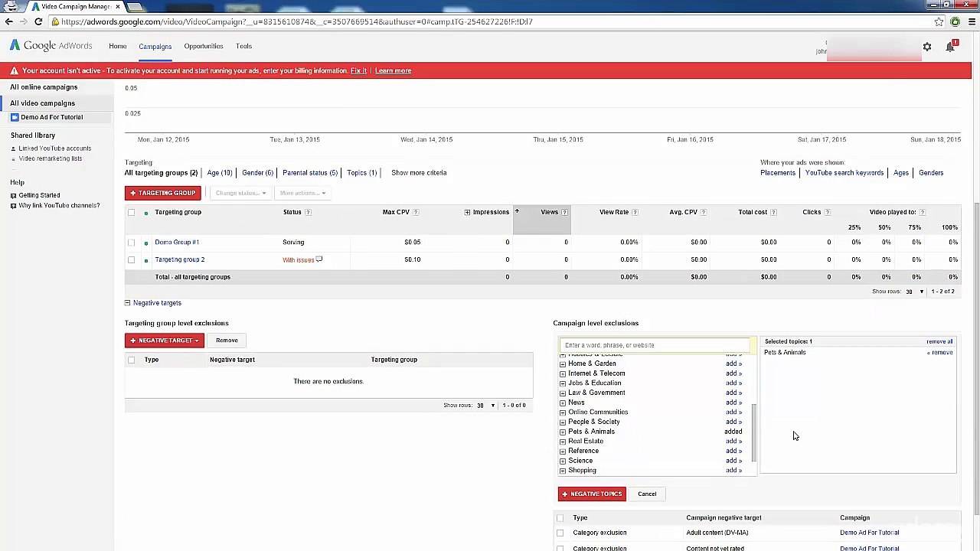Open the Negative Target dropdown button
The width and height of the screenshot is (980, 551).
[x=164, y=341]
